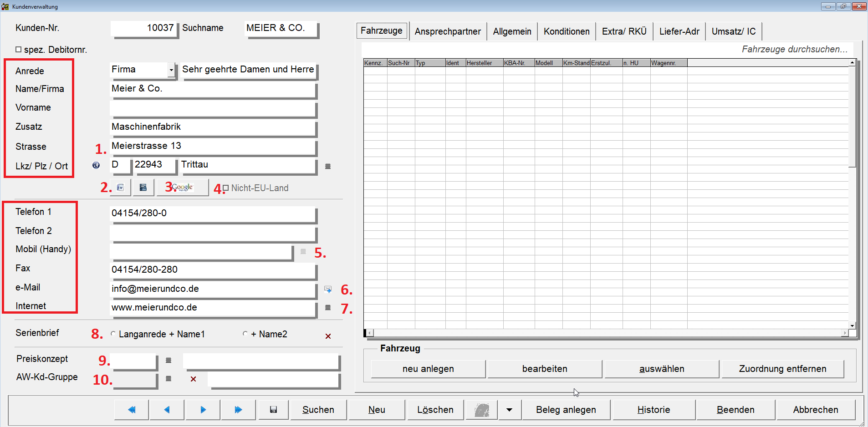Open the Historie button

tap(654, 410)
